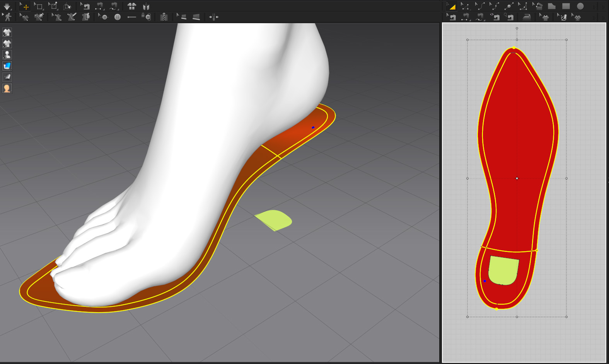Image resolution: width=609 pixels, height=364 pixels.
Task: Select the 3D Select/Move tool
Action: [x=24, y=6]
